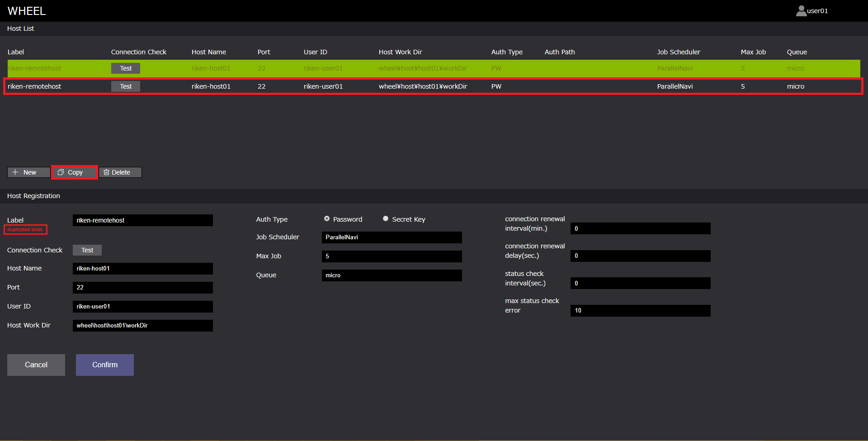This screenshot has height=441, width=868.
Task: Click the User ID input field
Action: pos(142,307)
